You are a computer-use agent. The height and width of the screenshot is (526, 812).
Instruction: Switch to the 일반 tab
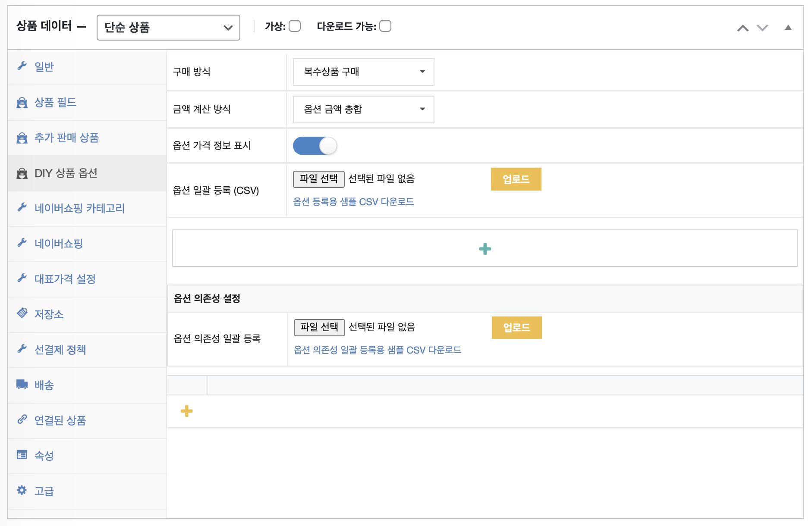tap(44, 67)
